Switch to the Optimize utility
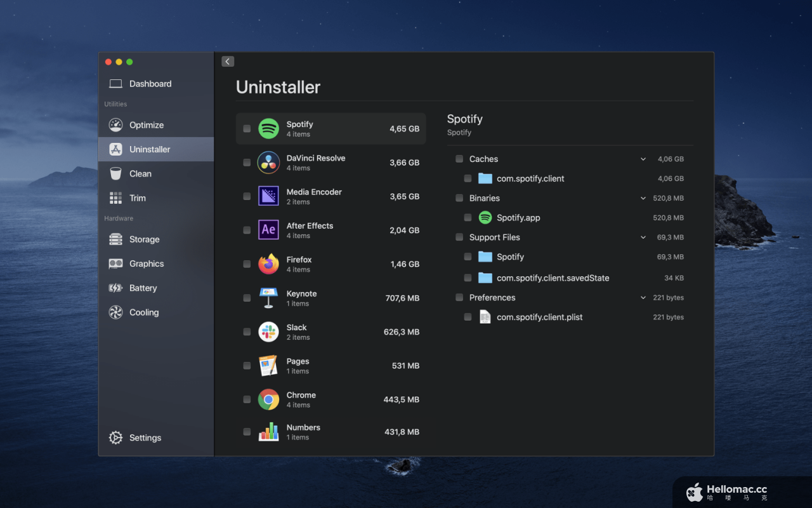Image resolution: width=812 pixels, height=508 pixels. (x=156, y=125)
